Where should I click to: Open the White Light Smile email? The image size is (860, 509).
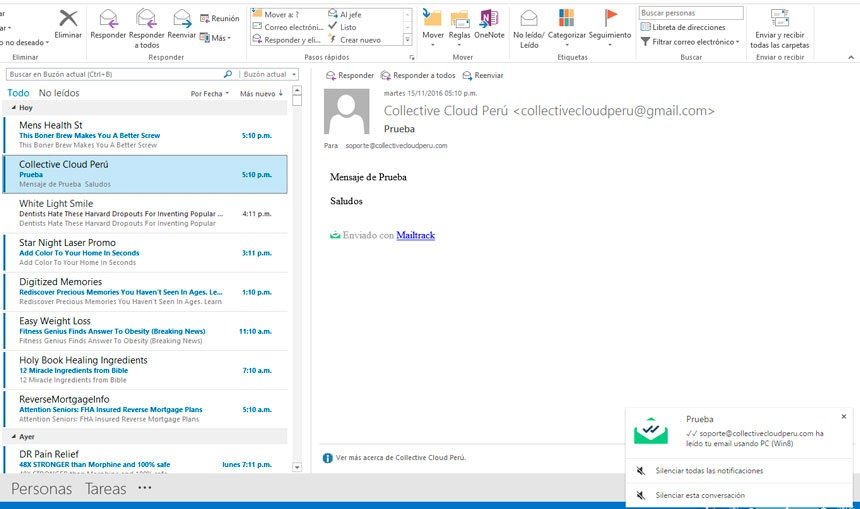(145, 213)
